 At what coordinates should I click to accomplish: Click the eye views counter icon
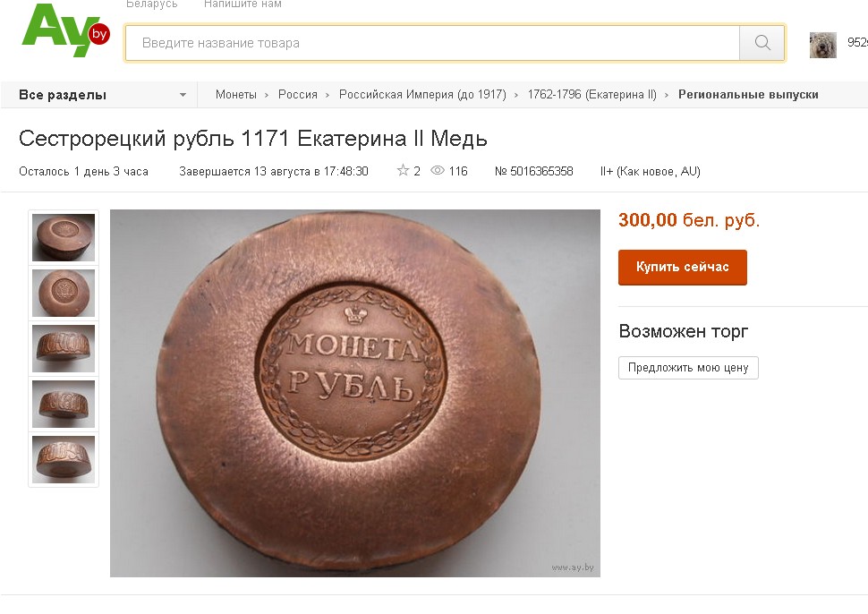coord(438,171)
